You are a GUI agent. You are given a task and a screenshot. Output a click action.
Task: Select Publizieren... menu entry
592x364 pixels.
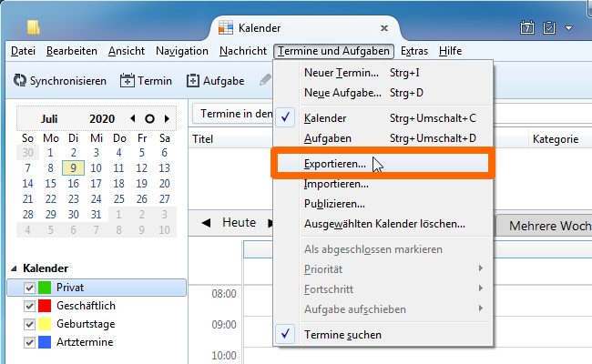[383, 204]
